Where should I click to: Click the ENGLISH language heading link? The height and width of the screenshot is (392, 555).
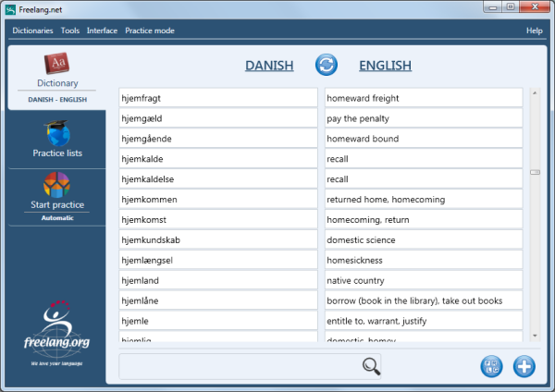point(385,66)
